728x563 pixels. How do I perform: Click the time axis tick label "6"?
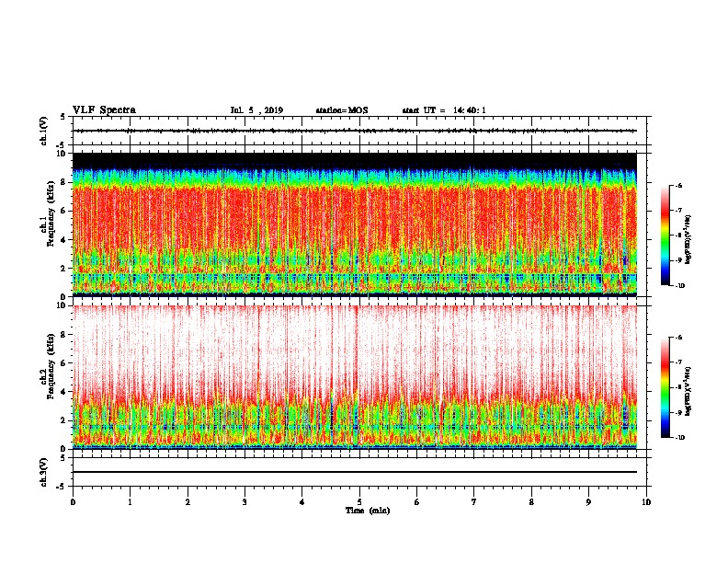point(417,502)
